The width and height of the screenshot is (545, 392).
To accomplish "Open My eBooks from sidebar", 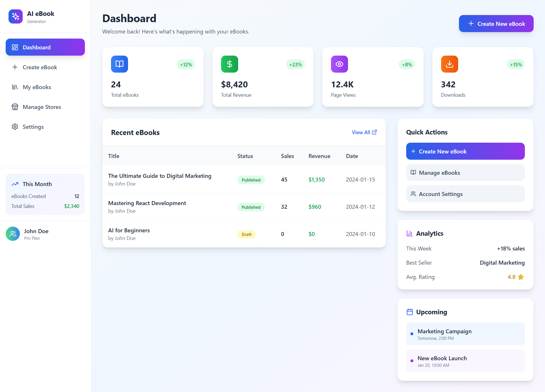I will (x=37, y=87).
